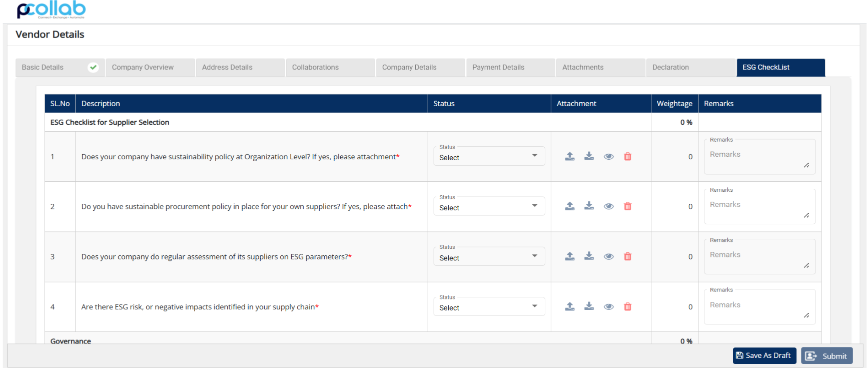Delete attachment for ESG risk supply chain row 4
Viewport: 868px width, 368px height.
(x=628, y=306)
